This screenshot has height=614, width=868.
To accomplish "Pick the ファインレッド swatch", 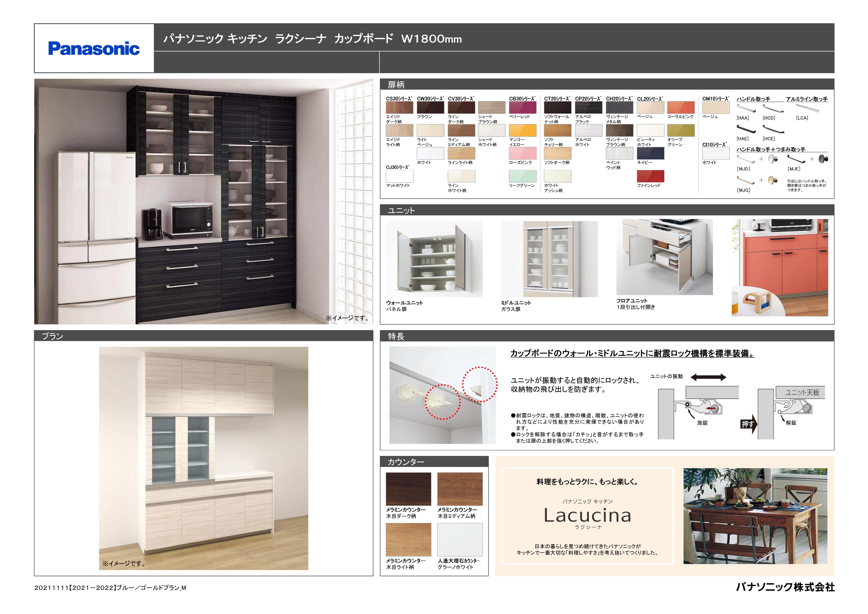I will (x=651, y=176).
